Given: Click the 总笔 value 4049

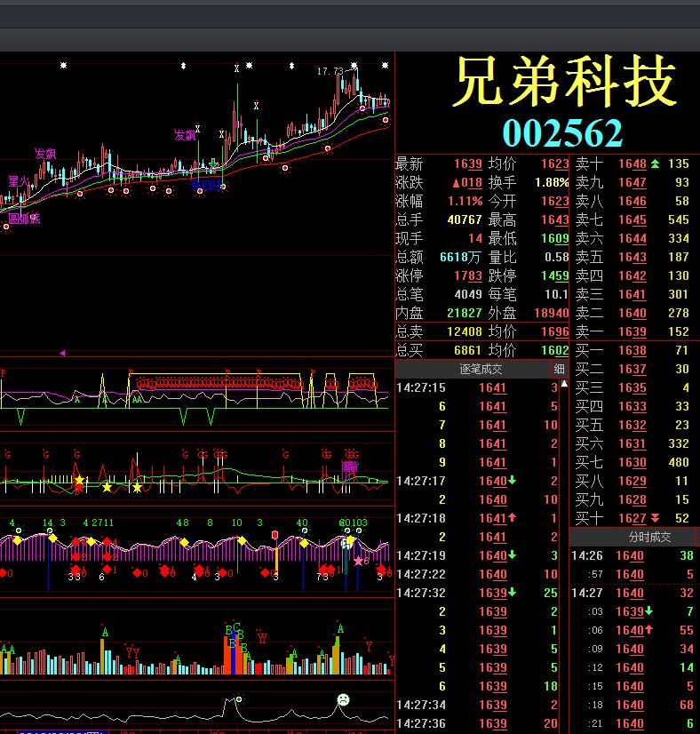Looking at the screenshot, I should click(x=468, y=294).
